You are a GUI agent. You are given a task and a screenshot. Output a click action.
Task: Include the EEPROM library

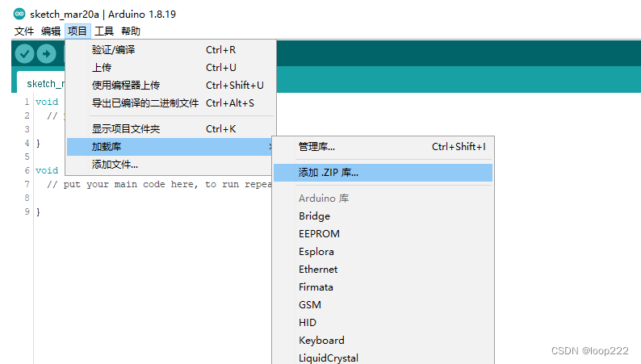pyautogui.click(x=383, y=234)
